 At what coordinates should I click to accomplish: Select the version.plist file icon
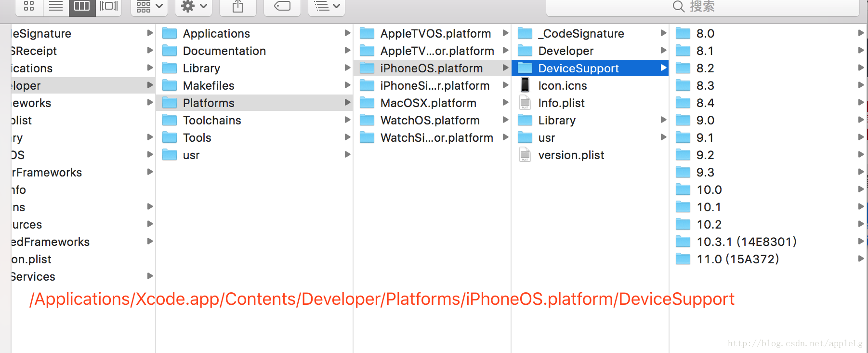(x=525, y=155)
